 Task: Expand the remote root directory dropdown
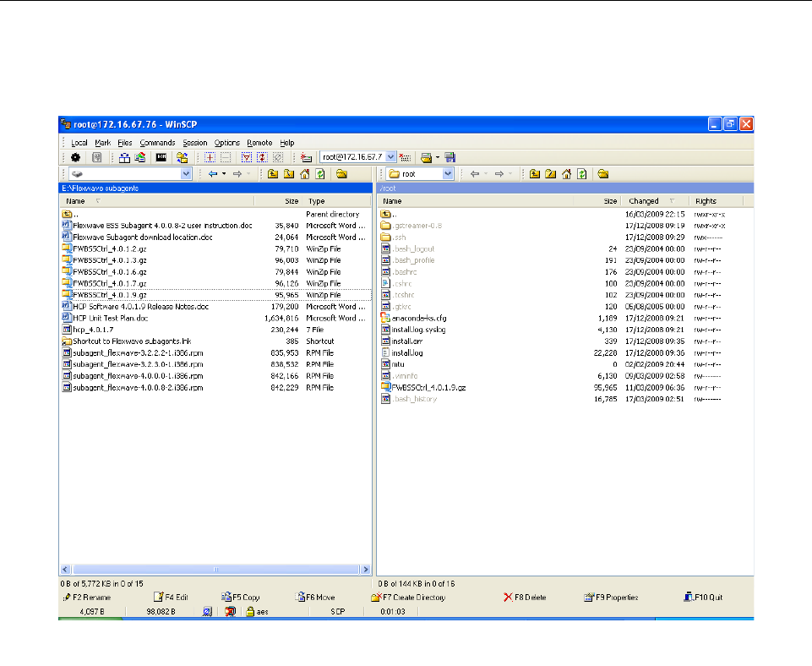point(448,174)
